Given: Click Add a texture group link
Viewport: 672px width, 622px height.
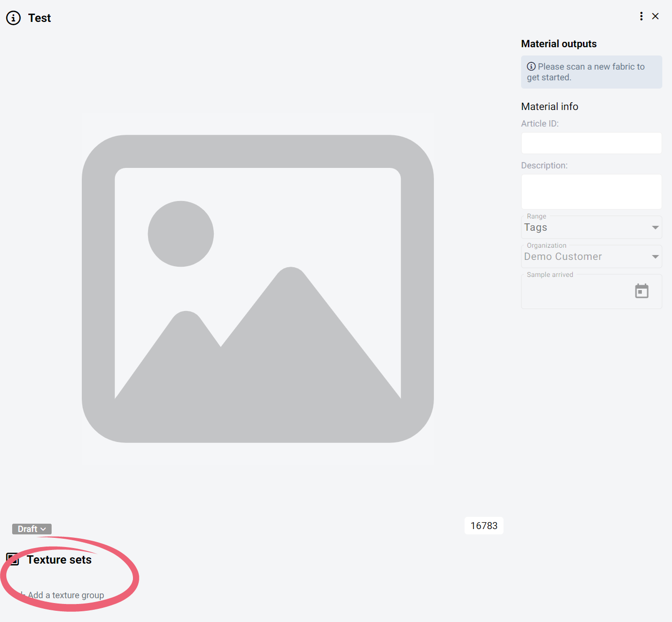Looking at the screenshot, I should point(66,595).
